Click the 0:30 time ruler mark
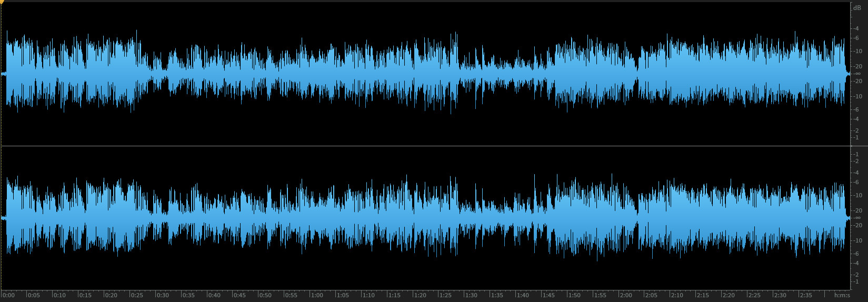The height and width of the screenshot is (302, 868). point(163,295)
